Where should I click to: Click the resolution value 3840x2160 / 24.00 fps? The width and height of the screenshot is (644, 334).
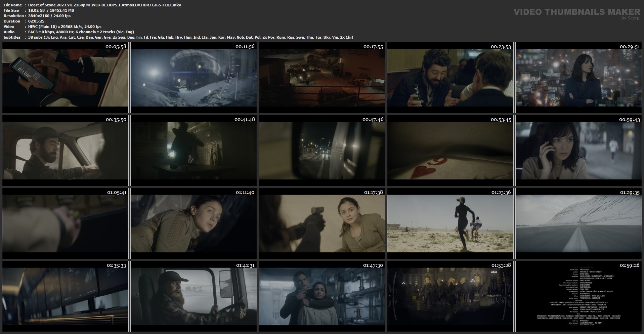click(x=49, y=16)
